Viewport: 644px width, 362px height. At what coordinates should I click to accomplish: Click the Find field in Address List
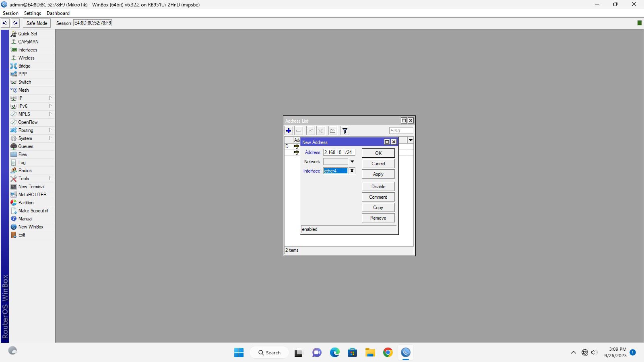(x=401, y=131)
